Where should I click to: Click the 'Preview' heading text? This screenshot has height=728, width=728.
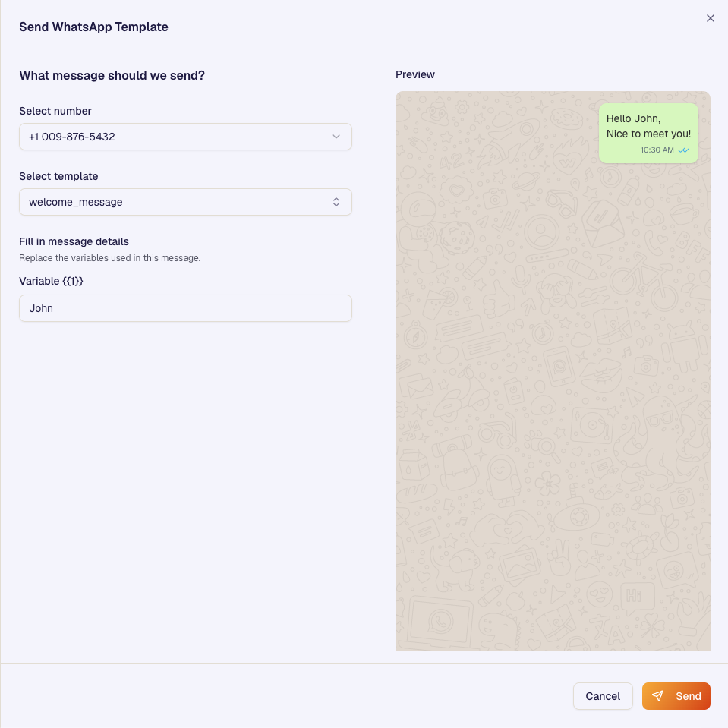415,74
